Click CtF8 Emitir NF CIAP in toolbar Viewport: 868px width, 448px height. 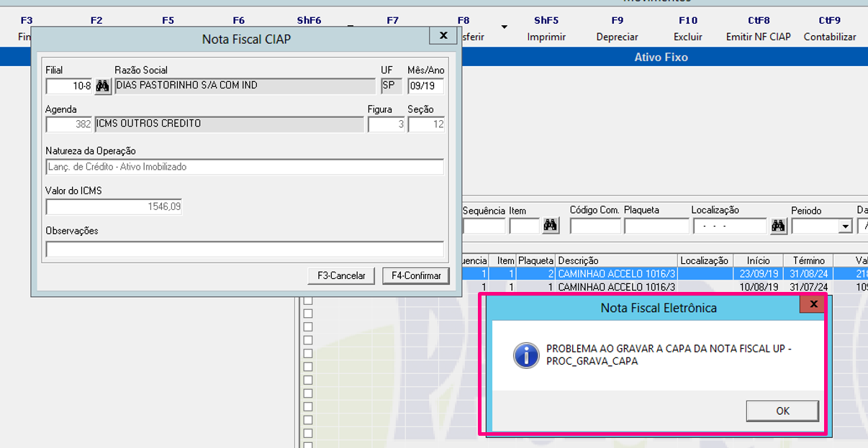759,29
